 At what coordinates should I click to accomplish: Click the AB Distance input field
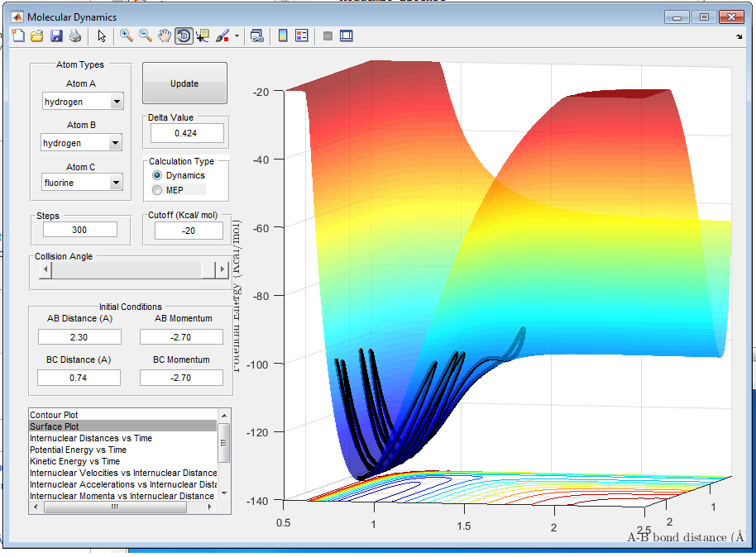pos(79,337)
